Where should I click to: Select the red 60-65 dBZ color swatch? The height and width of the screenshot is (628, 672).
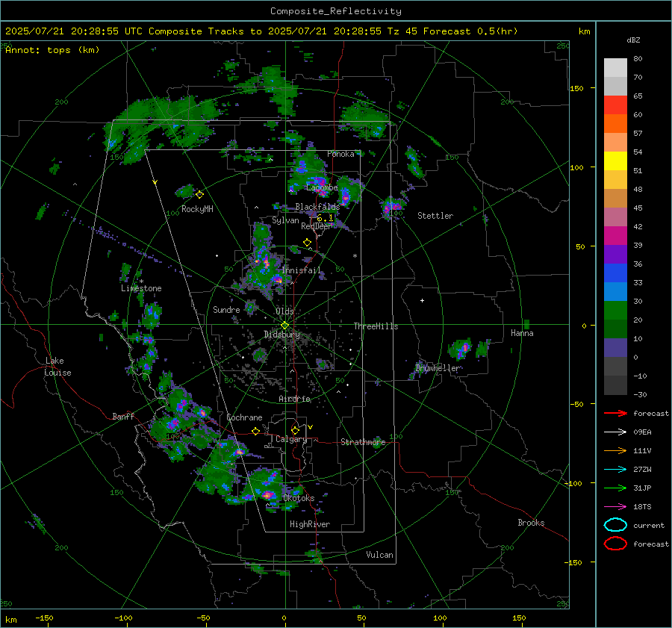(x=615, y=105)
